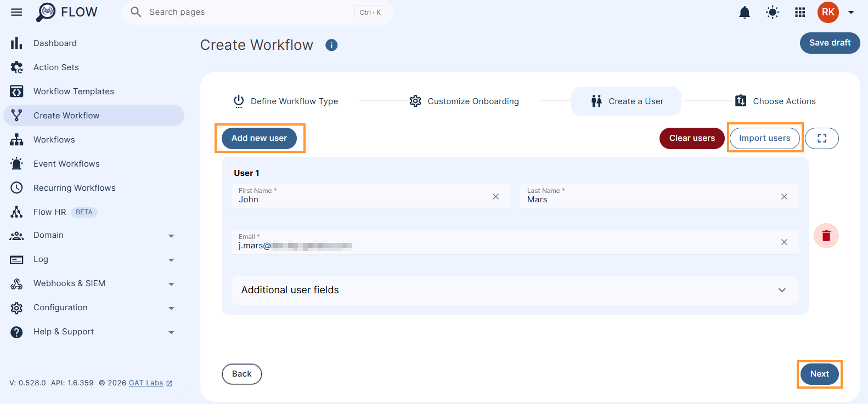Go to Define Workflow Type step

tap(286, 101)
